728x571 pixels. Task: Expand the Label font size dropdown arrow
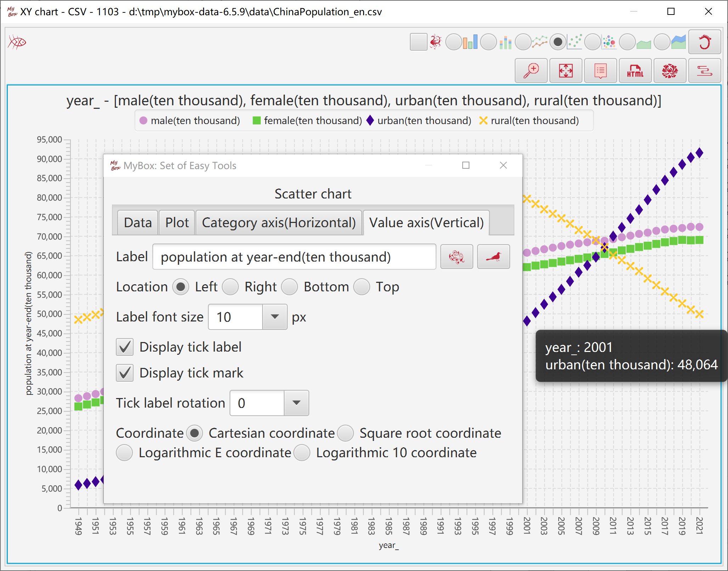[275, 317]
